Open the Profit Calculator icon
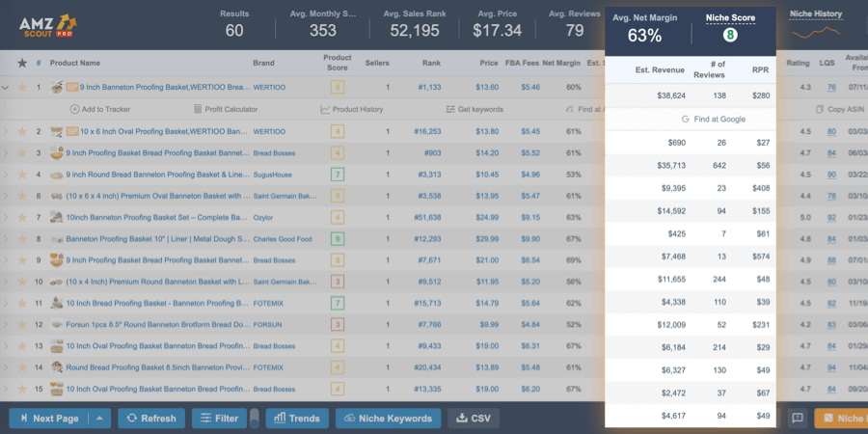 [x=198, y=110]
